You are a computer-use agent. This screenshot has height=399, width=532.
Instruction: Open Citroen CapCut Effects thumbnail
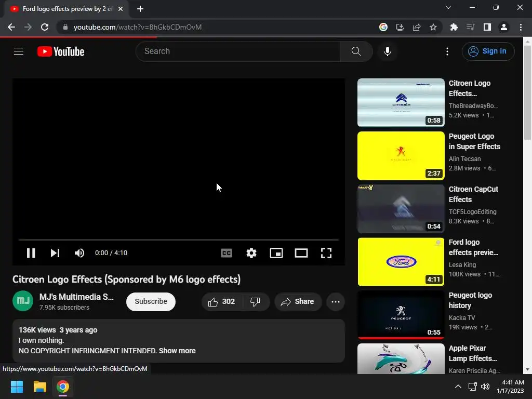click(401, 209)
